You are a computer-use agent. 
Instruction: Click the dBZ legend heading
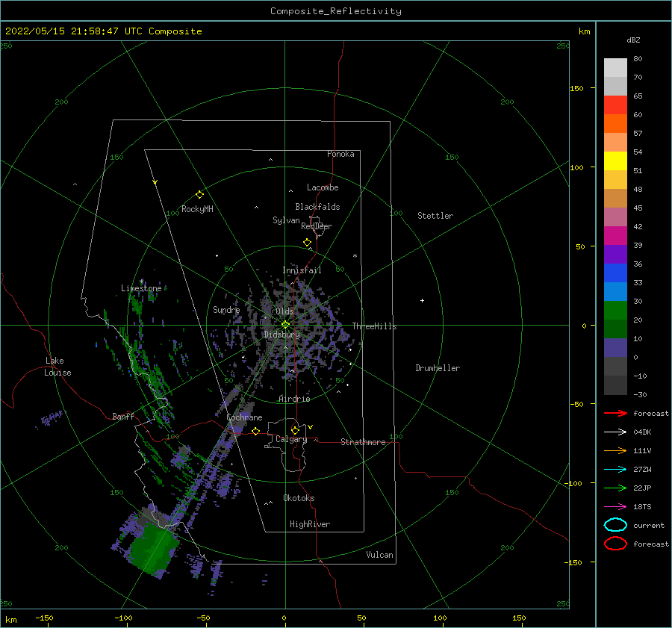click(x=633, y=40)
